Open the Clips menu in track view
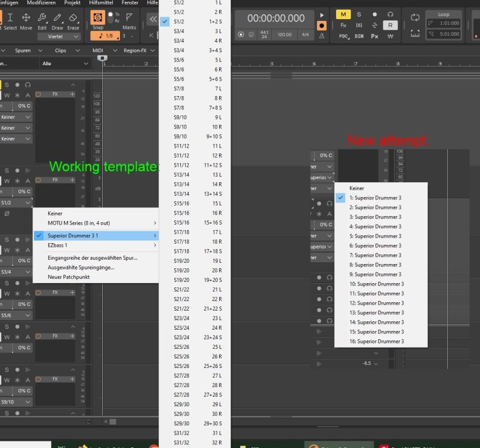Image resolution: width=480 pixels, height=448 pixels. 60,51
